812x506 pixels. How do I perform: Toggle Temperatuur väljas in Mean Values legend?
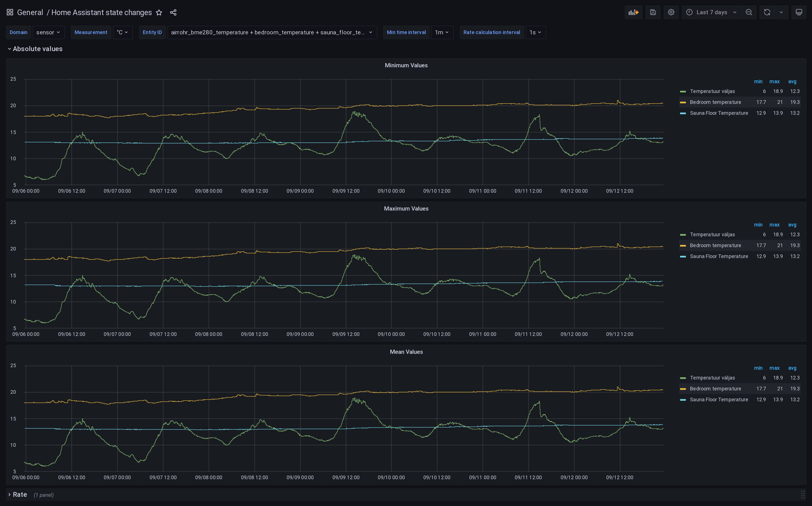point(712,378)
